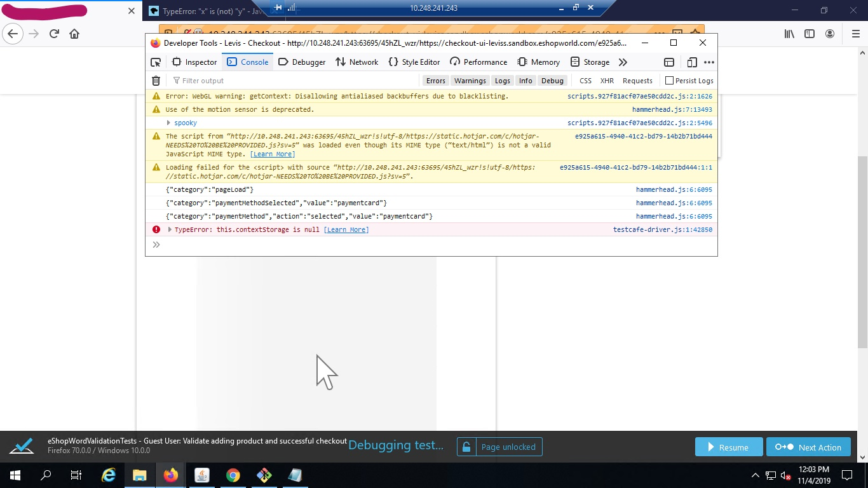The height and width of the screenshot is (488, 868).
Task: Check the Persist Logs checkbox
Action: [x=669, y=81]
